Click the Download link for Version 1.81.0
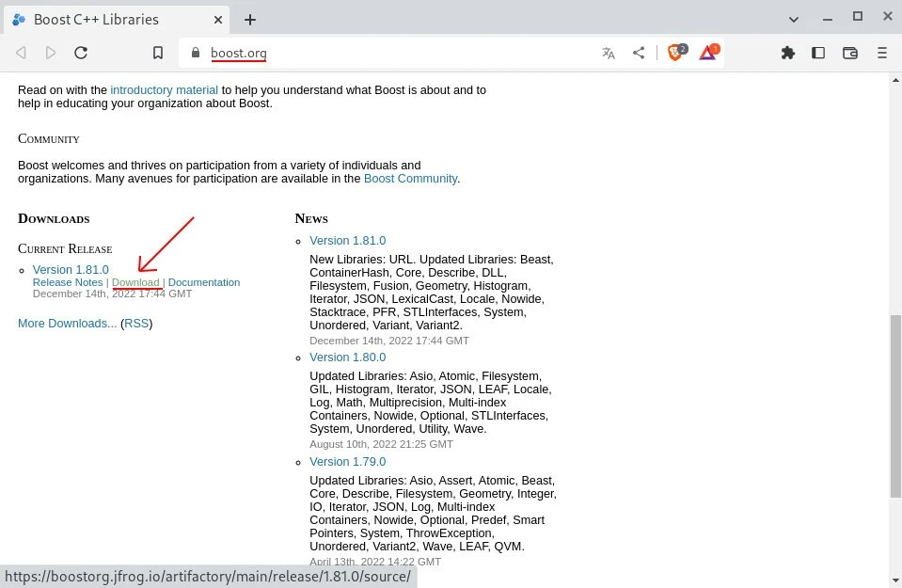This screenshot has height=588, width=902. [135, 282]
